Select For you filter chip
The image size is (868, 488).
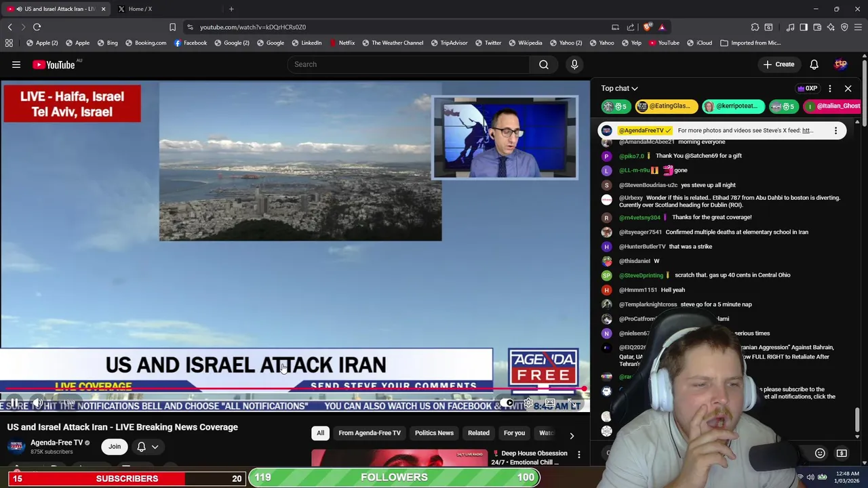(514, 433)
